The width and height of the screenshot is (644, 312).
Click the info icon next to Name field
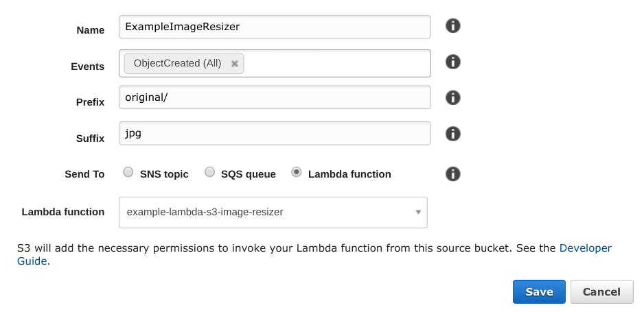(x=452, y=26)
